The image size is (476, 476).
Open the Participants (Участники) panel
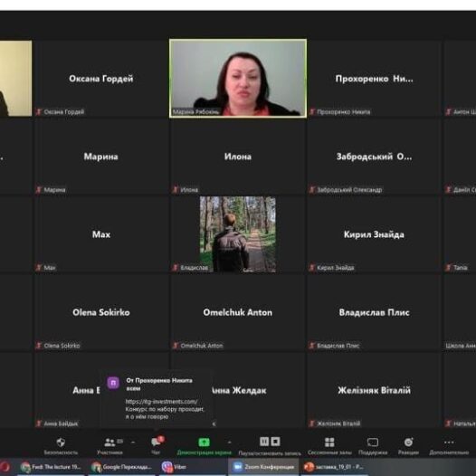click(x=109, y=445)
